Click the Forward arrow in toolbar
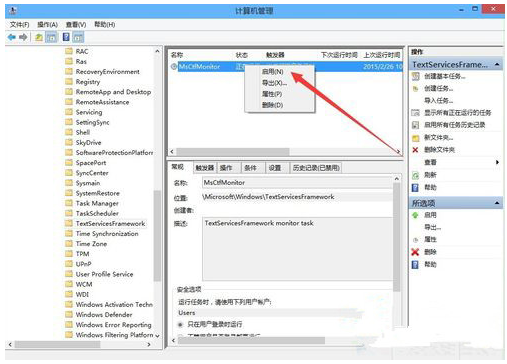The height and width of the screenshot is (364, 507). (23, 37)
